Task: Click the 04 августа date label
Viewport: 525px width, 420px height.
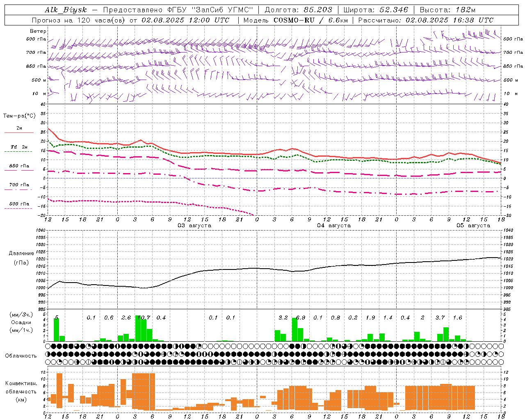Action: tap(334, 226)
